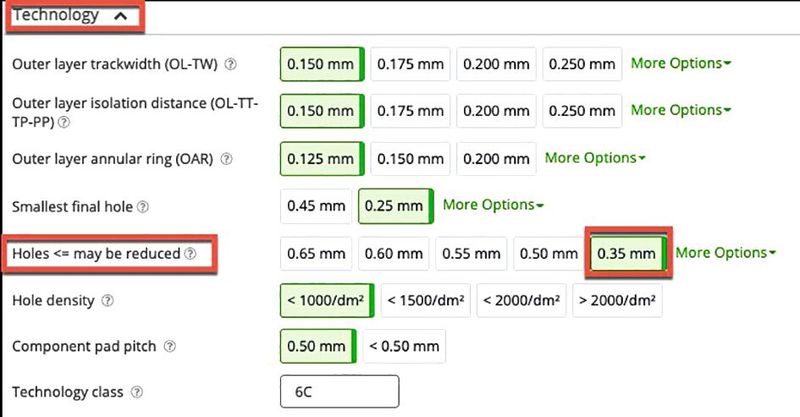Pick 0.250 mm isolation distance option
The image size is (800, 417).
[x=582, y=111]
